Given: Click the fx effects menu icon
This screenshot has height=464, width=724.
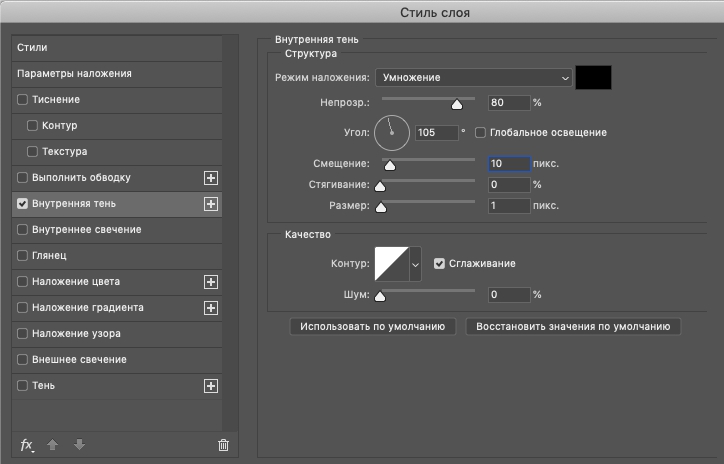Looking at the screenshot, I should 27,445.
